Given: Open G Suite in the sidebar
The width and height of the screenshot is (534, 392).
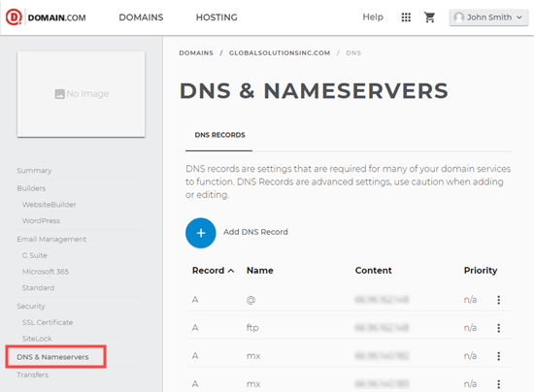Looking at the screenshot, I should (35, 255).
